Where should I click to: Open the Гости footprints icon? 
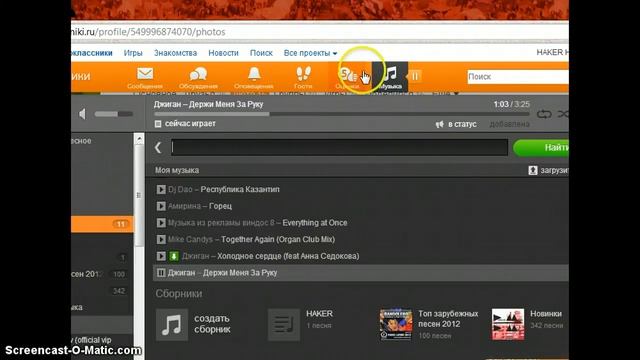pos(303,77)
